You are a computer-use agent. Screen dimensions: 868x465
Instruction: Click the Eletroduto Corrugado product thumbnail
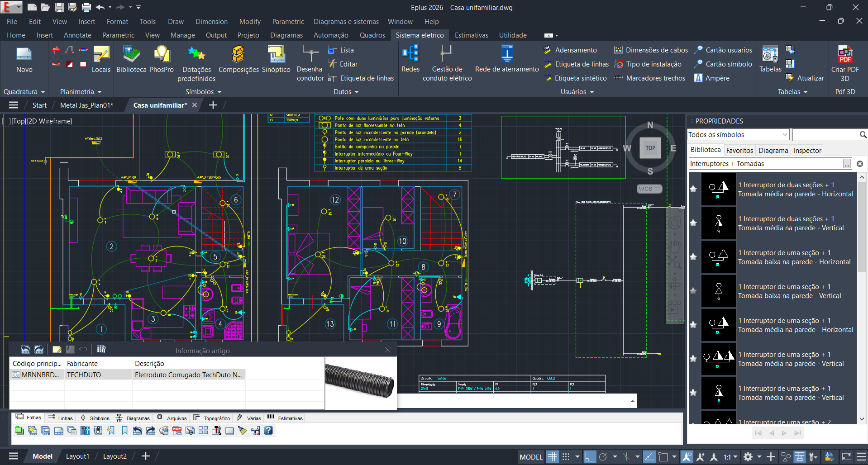coord(360,382)
